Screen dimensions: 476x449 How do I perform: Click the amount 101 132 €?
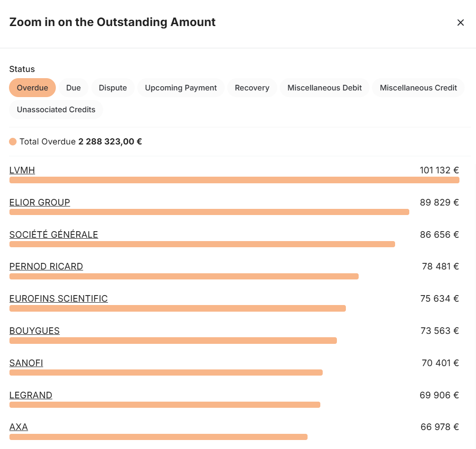pos(439,170)
